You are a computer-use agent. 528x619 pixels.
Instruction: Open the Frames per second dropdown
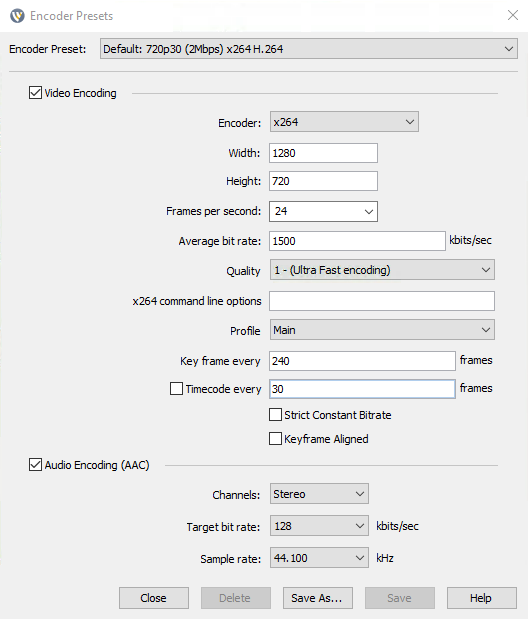(323, 211)
